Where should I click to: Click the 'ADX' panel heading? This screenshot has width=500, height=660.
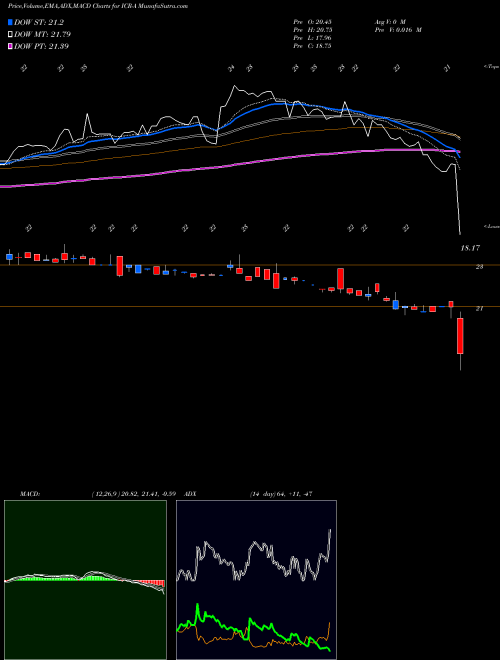tap(191, 494)
